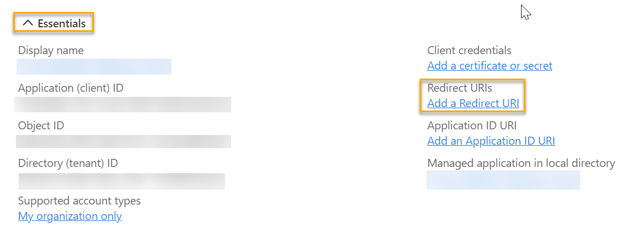Click the Directory (tenant) ID label
This screenshot has height=225, width=644.
click(68, 163)
